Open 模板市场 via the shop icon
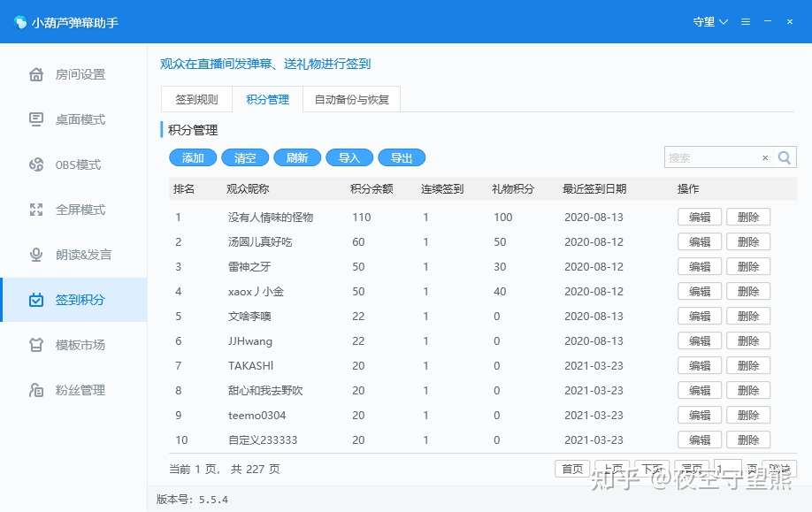 [35, 345]
